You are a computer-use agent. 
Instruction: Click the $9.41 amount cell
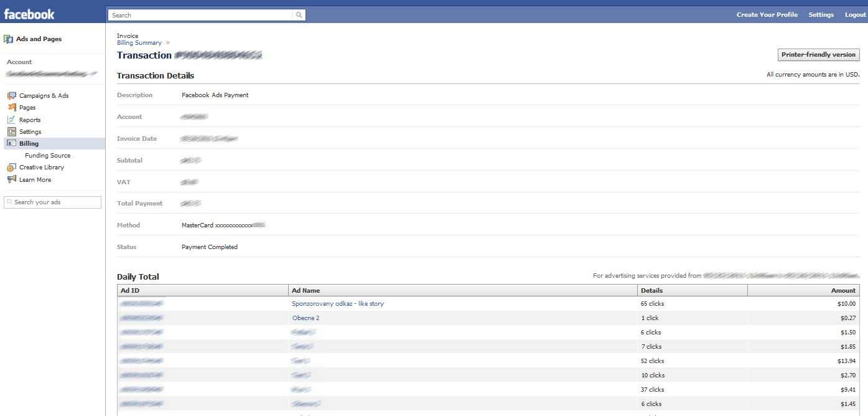(x=848, y=390)
